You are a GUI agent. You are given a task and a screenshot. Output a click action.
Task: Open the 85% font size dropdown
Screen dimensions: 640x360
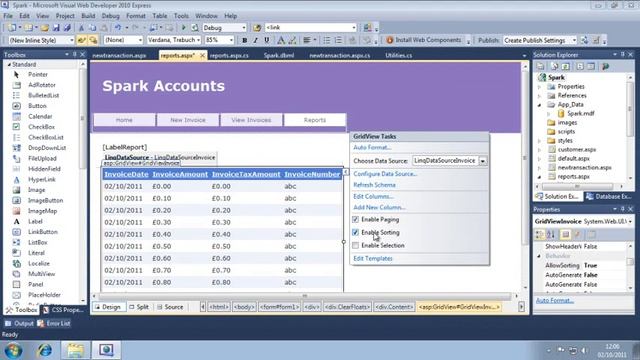coord(231,40)
